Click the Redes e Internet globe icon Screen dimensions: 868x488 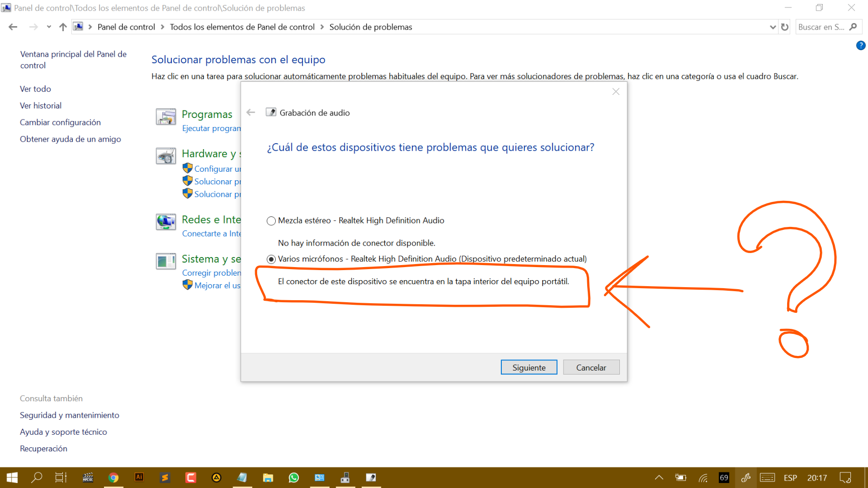coord(166,221)
